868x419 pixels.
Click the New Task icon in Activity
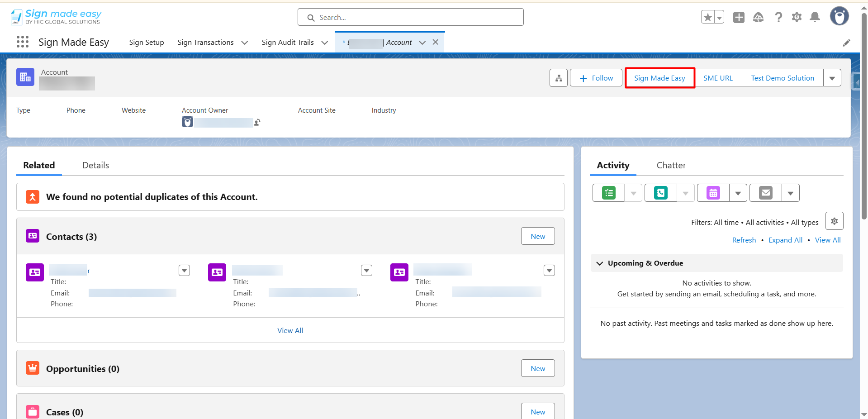[609, 193]
